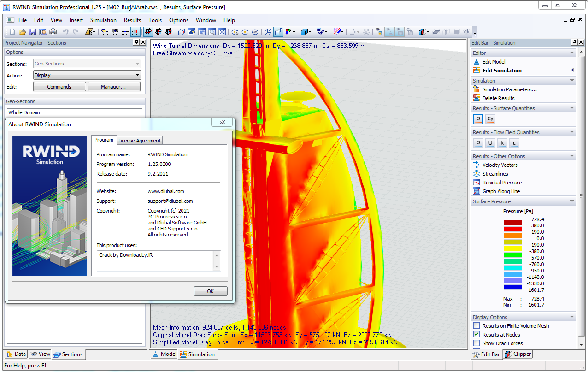Click the Graph Along Line option
The height and width of the screenshot is (372, 588).
[501, 191]
